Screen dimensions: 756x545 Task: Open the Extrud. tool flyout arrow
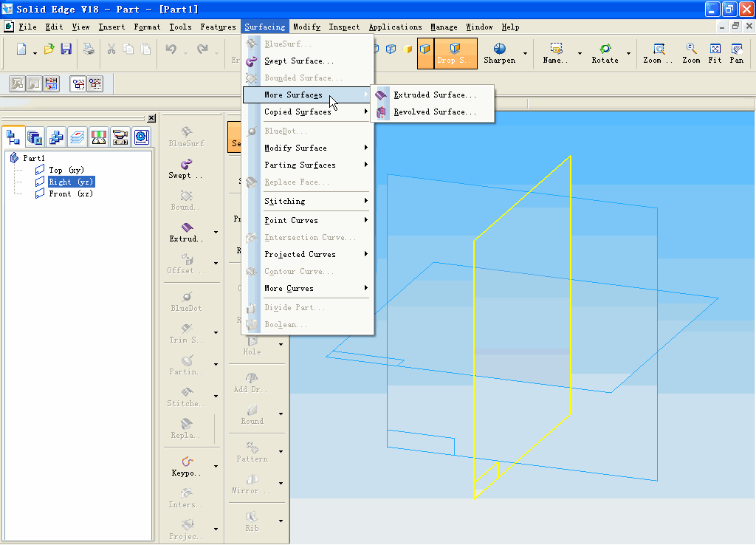click(x=216, y=233)
